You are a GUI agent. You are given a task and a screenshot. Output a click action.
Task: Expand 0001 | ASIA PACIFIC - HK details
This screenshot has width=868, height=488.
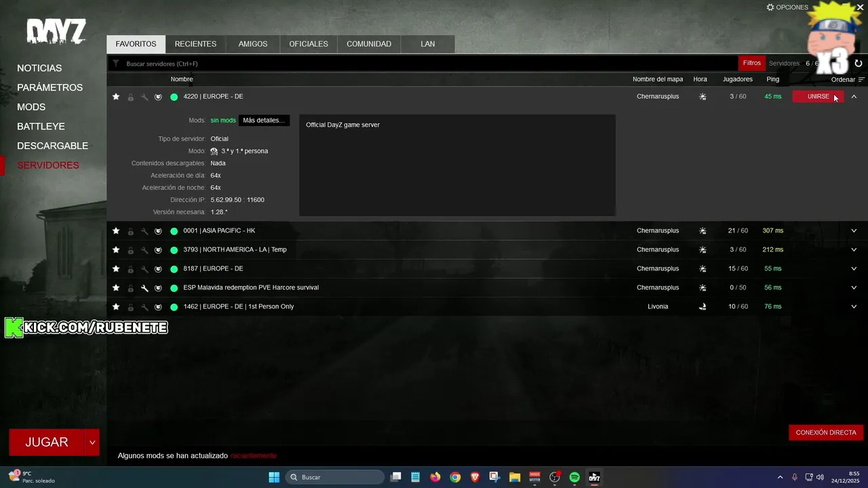click(854, 231)
